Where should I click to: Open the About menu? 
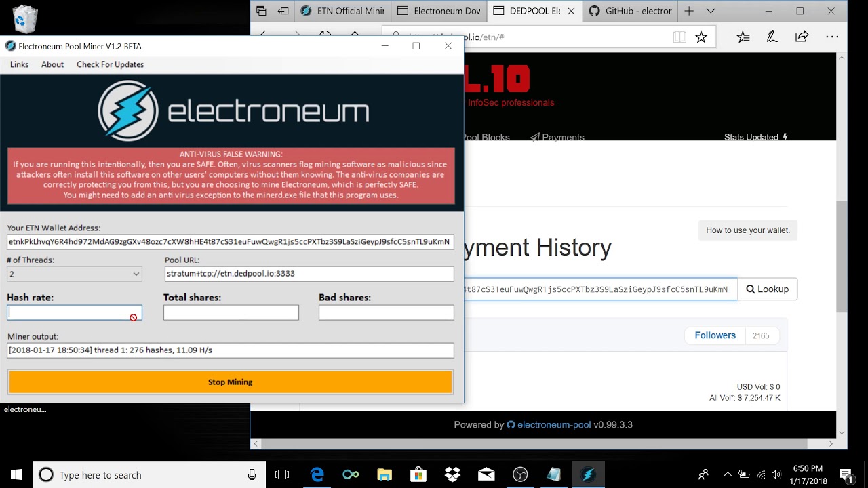52,64
